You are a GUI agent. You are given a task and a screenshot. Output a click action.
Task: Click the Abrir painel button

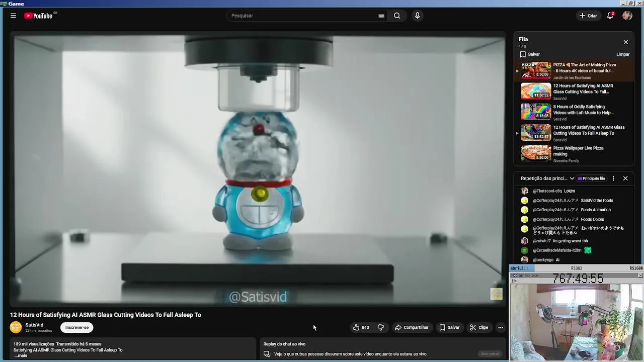tap(490, 354)
